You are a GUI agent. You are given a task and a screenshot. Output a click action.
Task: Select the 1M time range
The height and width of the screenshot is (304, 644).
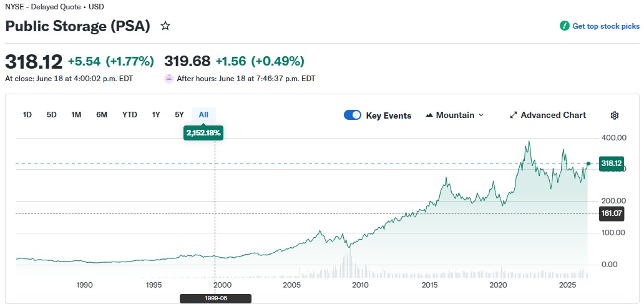(x=76, y=115)
